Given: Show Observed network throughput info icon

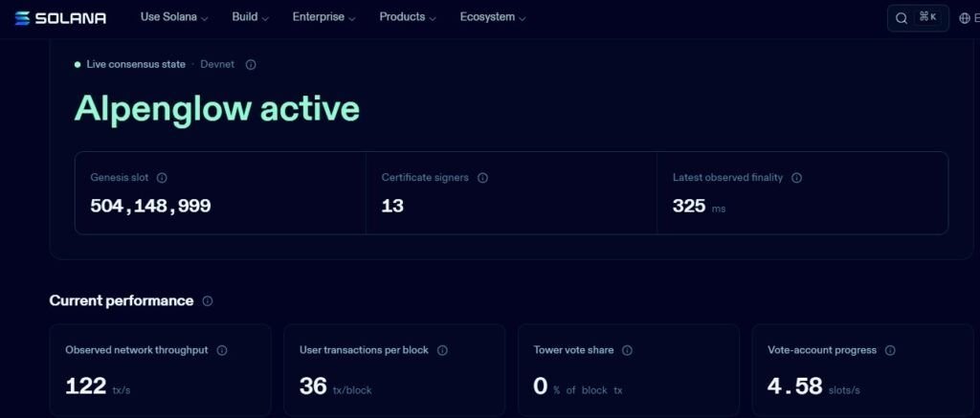Looking at the screenshot, I should [x=222, y=350].
